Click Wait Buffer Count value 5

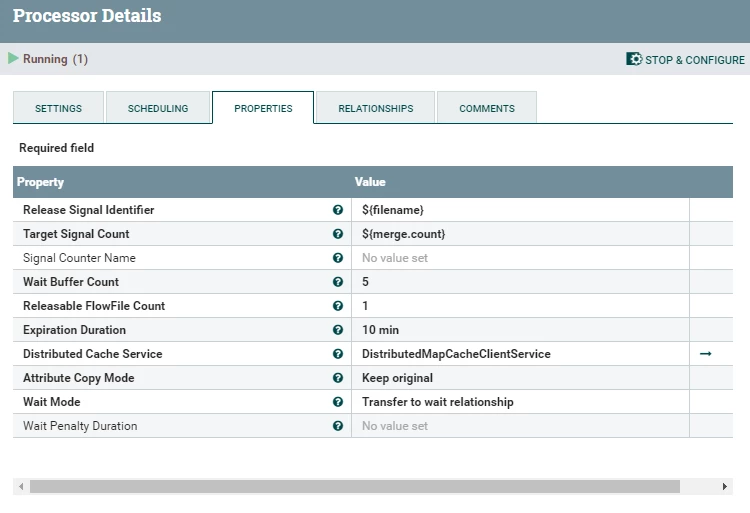(520, 282)
